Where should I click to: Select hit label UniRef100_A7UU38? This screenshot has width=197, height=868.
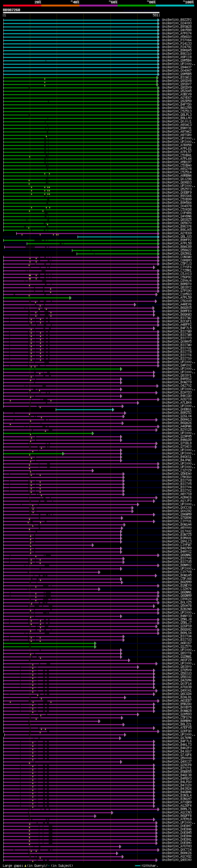tap(177, 687)
